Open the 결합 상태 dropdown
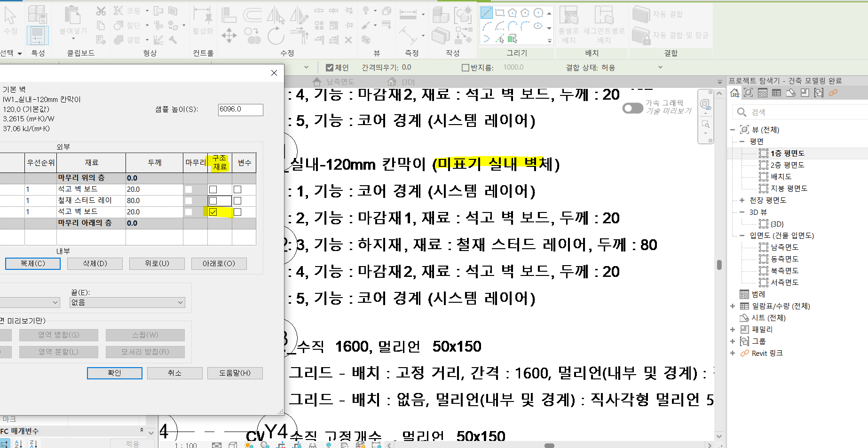The height and width of the screenshot is (448, 868). [660, 68]
